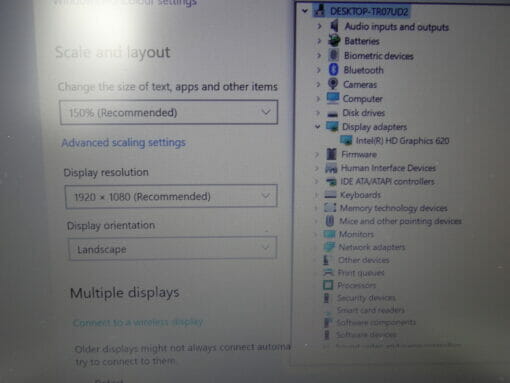Screen dimensions: 510x383
Task: Collapse the DESKTOP-TR07UD2 root node
Action: pos(305,11)
